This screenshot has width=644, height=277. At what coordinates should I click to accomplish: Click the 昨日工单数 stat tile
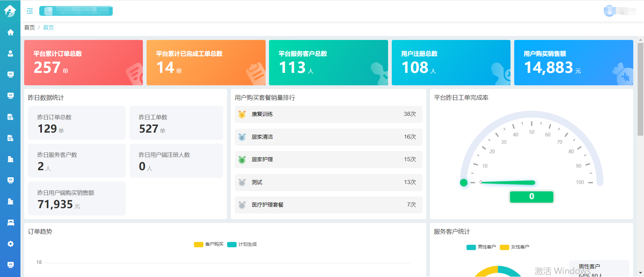(176, 123)
